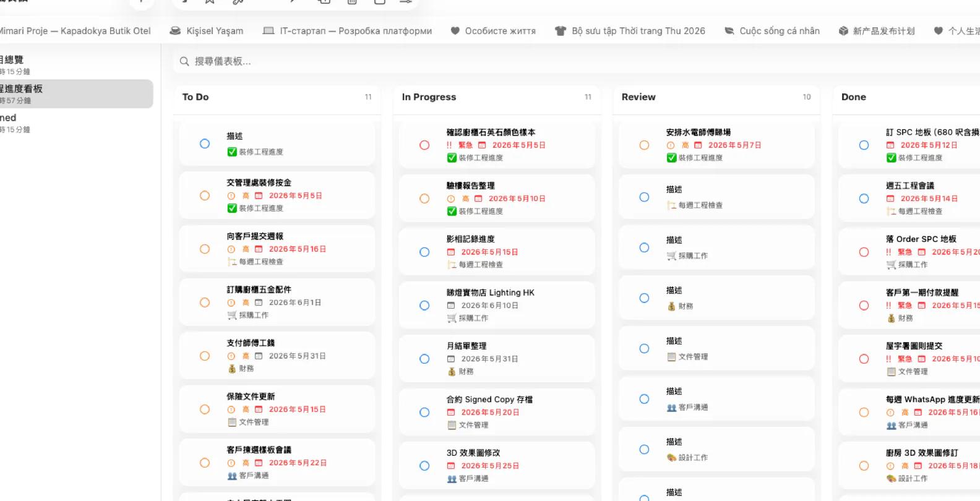The height and width of the screenshot is (501, 980).
Task: Click crane icon on Review card tagged 每週工程檢查
Action: coord(671,205)
